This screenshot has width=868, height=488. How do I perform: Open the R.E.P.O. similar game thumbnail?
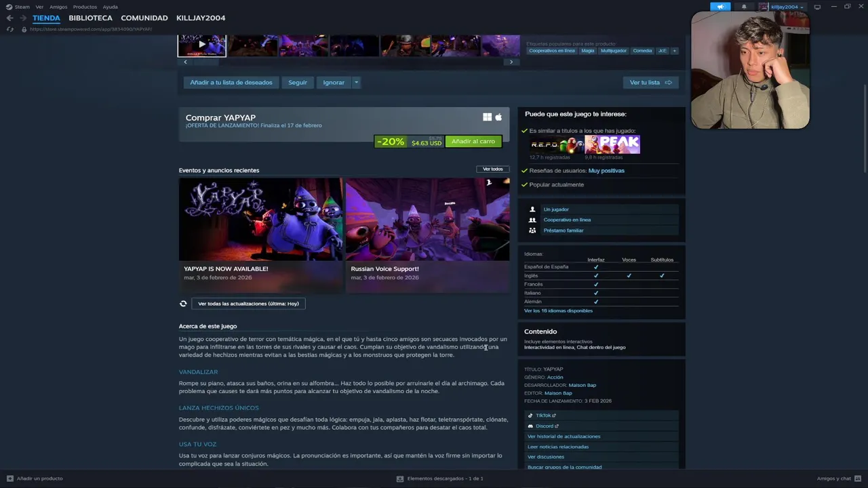click(557, 144)
